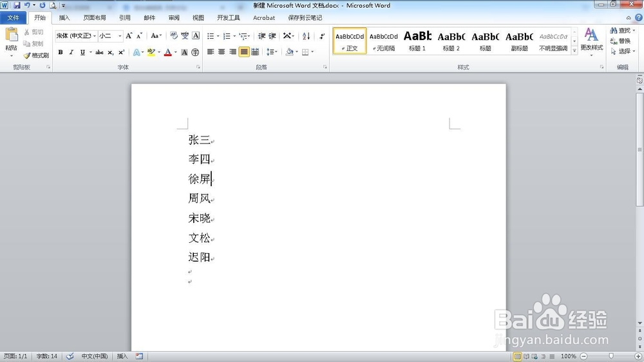Viewport: 644px width, 362px height.
Task: Switch to the Acrobat tab
Action: [x=263, y=17]
